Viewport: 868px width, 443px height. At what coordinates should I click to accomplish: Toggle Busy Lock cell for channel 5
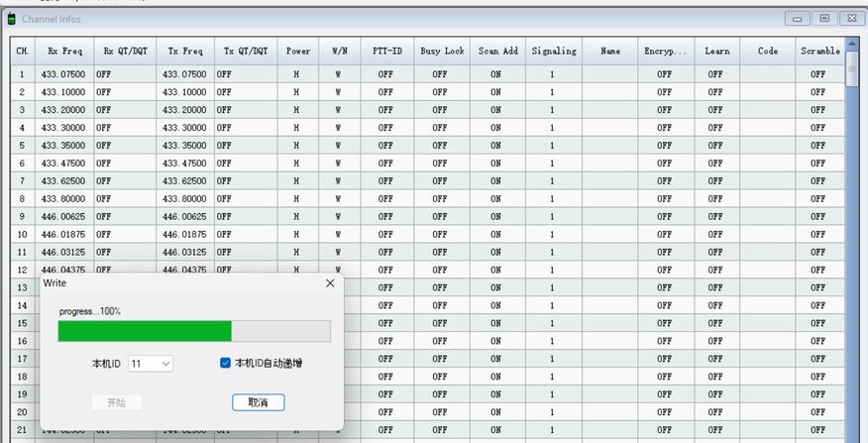pos(442,145)
